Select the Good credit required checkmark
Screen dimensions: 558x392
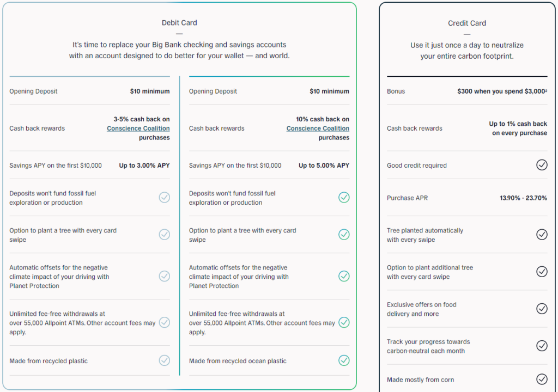[542, 164]
